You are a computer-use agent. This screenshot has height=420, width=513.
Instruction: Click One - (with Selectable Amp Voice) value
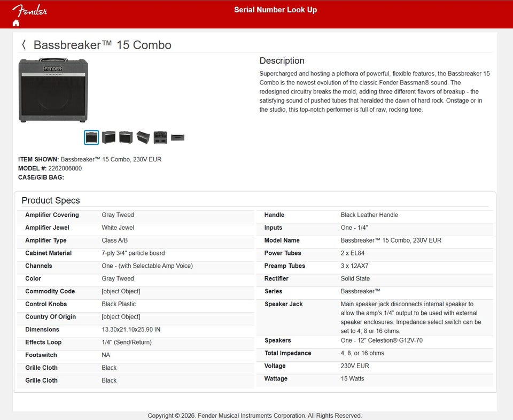(x=147, y=266)
